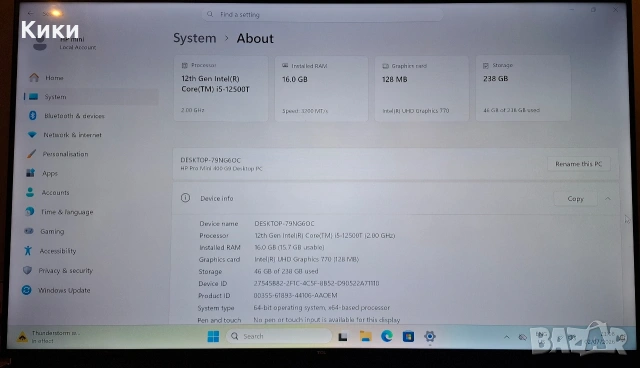Viewport: 640px width, 368px height.
Task: Click the Network wifi icon
Action: pos(32,134)
